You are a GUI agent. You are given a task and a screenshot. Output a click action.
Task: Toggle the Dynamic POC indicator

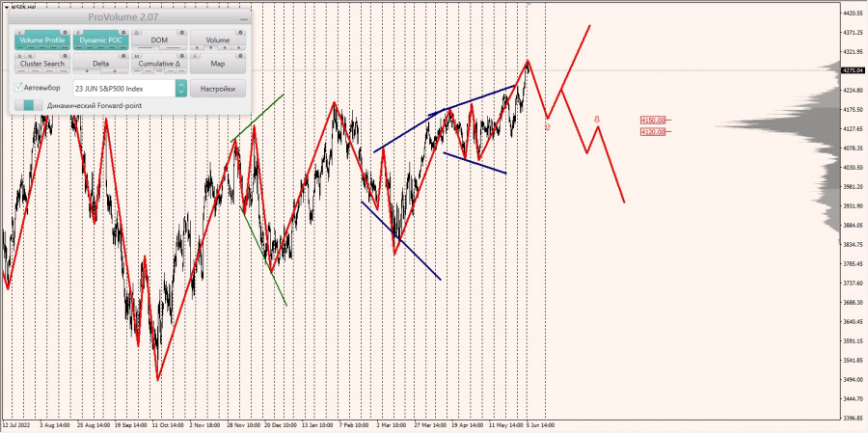(100, 41)
